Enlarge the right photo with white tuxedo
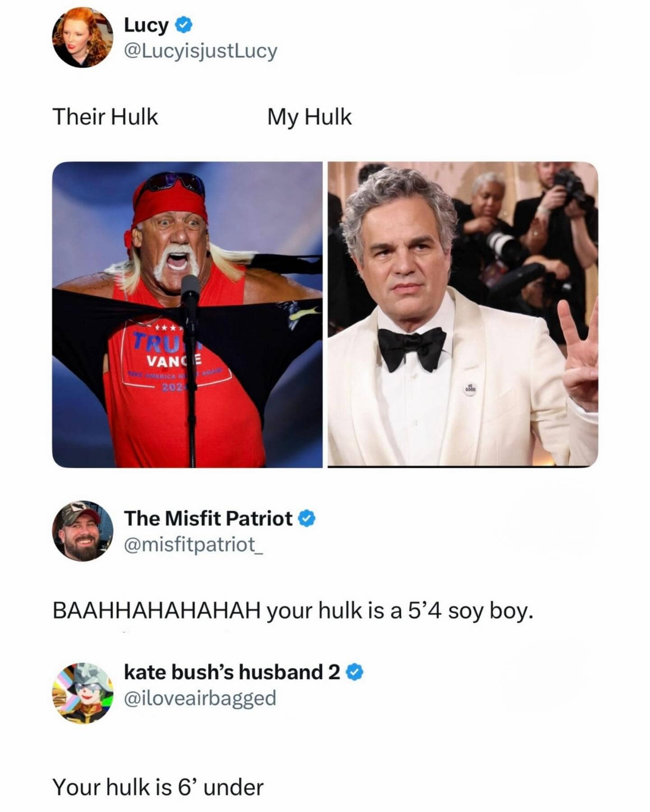This screenshot has width=650, height=812. point(463,314)
